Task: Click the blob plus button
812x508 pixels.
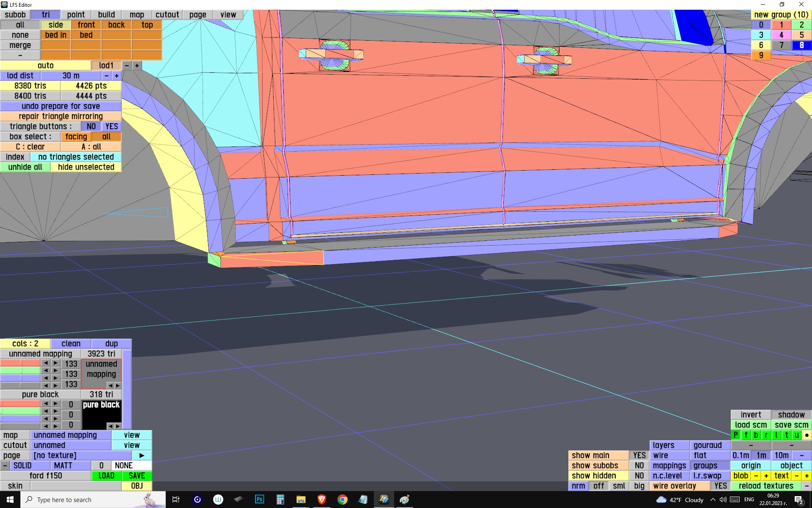Action: (x=766, y=476)
